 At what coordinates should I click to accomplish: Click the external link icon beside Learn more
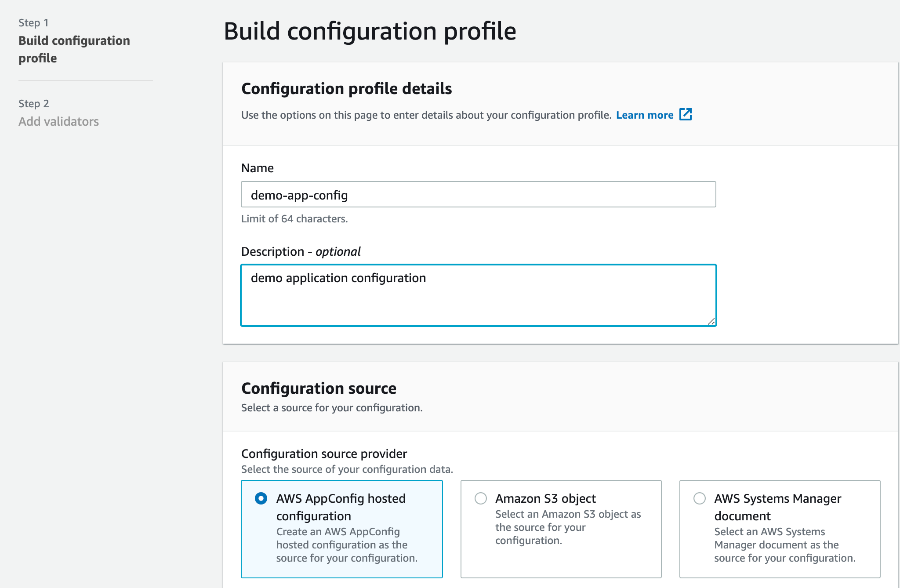(x=686, y=114)
